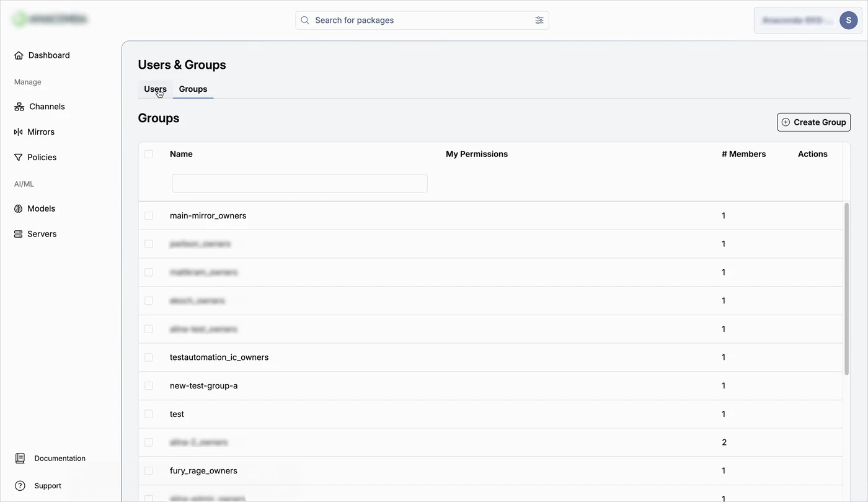The width and height of the screenshot is (868, 502).
Task: Switch to the Users tab
Action: click(x=155, y=89)
